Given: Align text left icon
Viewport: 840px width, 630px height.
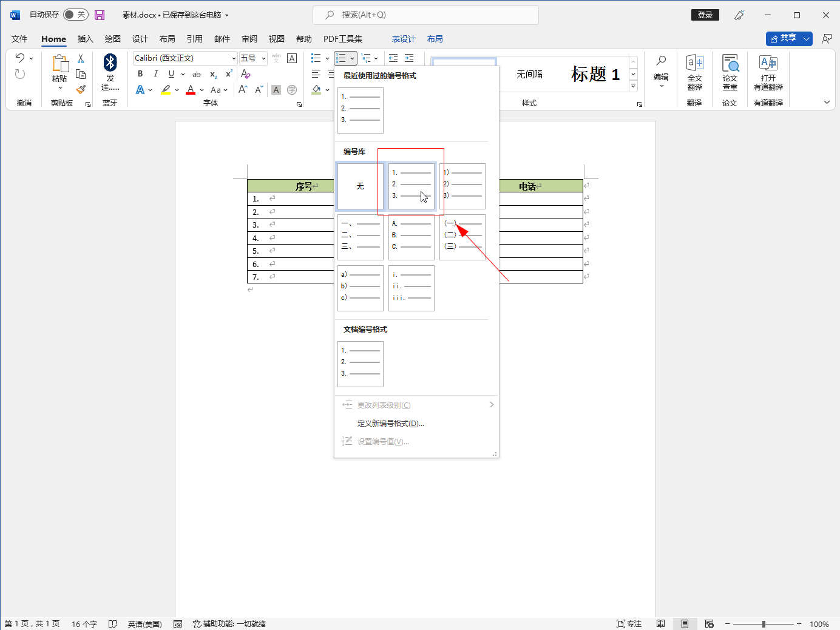Looking at the screenshot, I should pos(316,74).
